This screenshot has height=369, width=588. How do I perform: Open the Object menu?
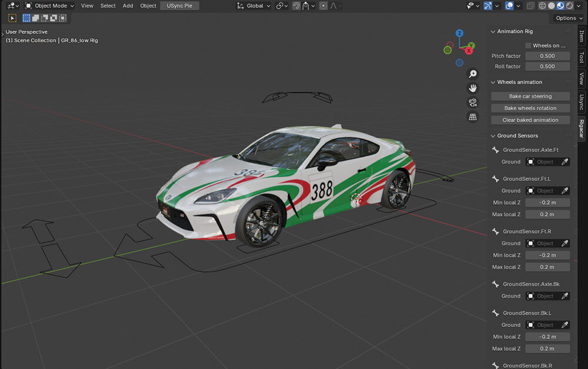pyautogui.click(x=148, y=6)
